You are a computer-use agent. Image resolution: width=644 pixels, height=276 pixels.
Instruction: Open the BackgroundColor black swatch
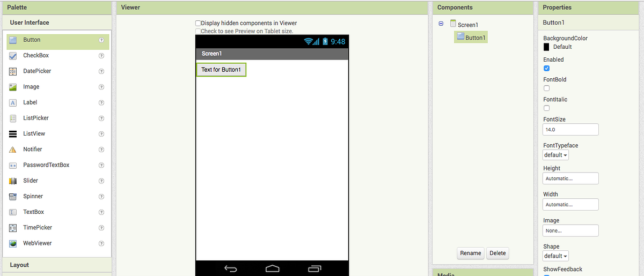pos(546,47)
